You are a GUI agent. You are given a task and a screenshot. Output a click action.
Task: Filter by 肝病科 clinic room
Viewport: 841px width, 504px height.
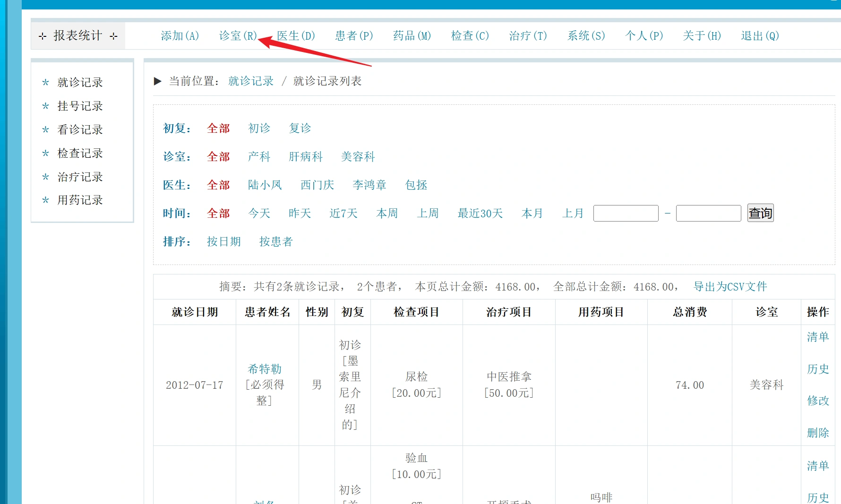[305, 157]
